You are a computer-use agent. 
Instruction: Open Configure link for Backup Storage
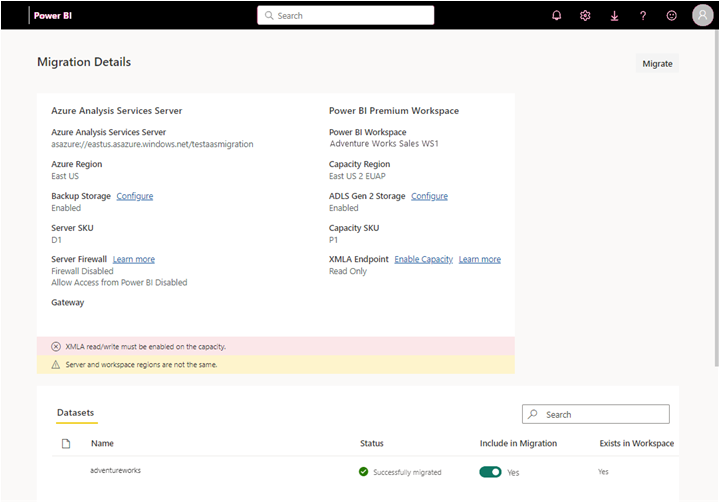coord(135,196)
